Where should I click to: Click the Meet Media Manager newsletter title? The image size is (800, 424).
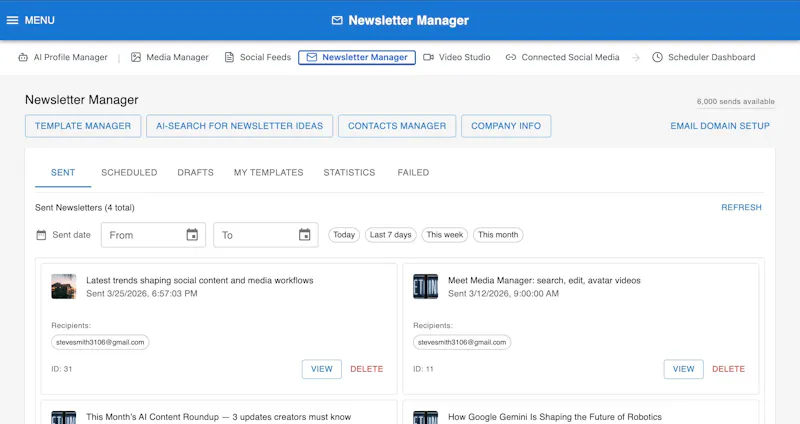point(544,280)
